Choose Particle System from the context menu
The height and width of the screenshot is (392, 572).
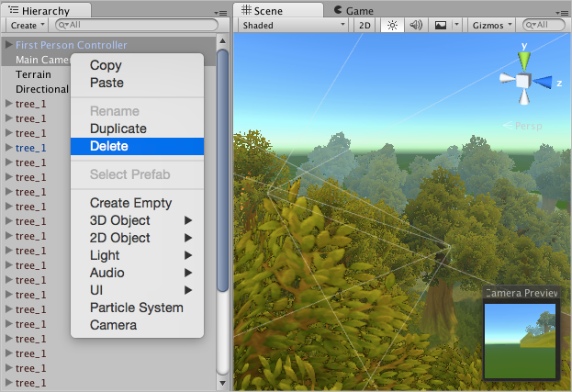(x=137, y=308)
